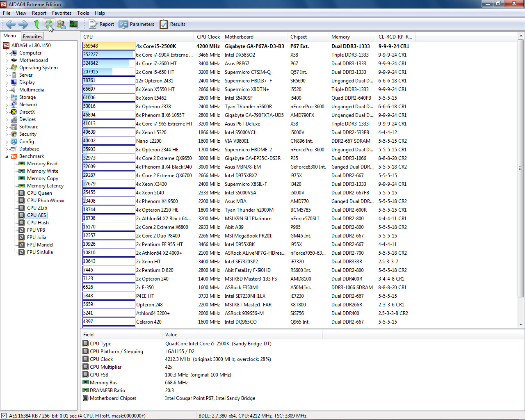Select the Memory Copy benchmark

click(x=43, y=178)
